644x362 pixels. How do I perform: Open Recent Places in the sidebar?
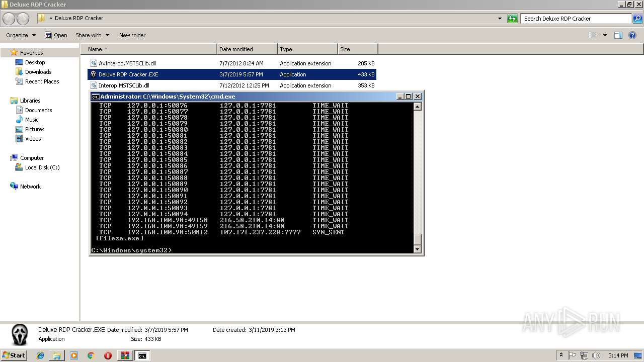[42, 81]
